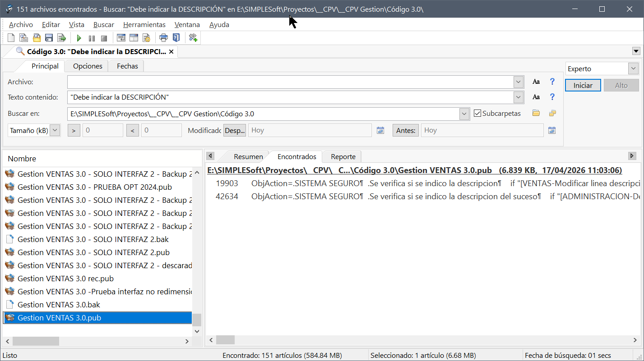The height and width of the screenshot is (361, 644).
Task: Expand the Texto contenido history dropdown
Action: coord(519,97)
